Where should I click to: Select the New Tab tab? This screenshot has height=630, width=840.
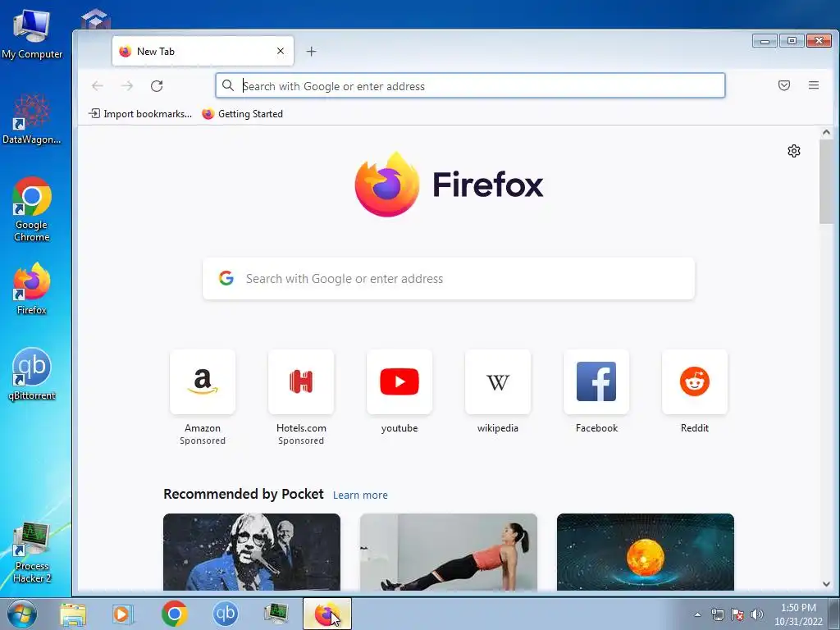(203, 52)
